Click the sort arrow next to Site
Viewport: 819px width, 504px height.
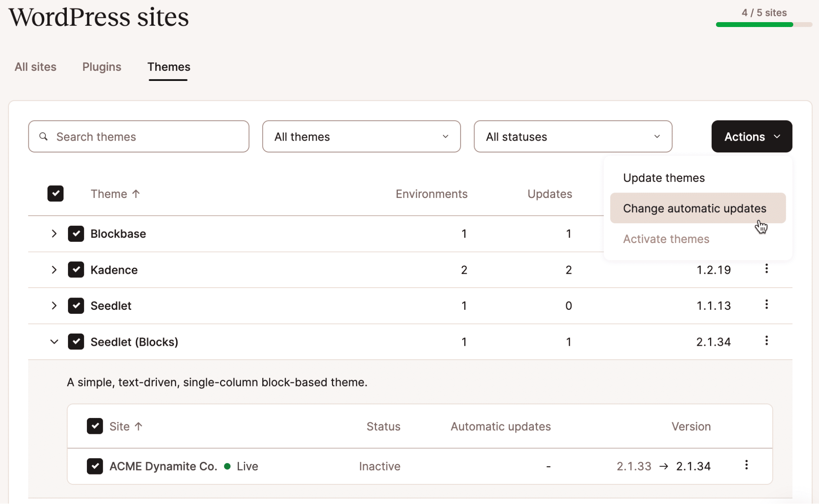point(139,426)
